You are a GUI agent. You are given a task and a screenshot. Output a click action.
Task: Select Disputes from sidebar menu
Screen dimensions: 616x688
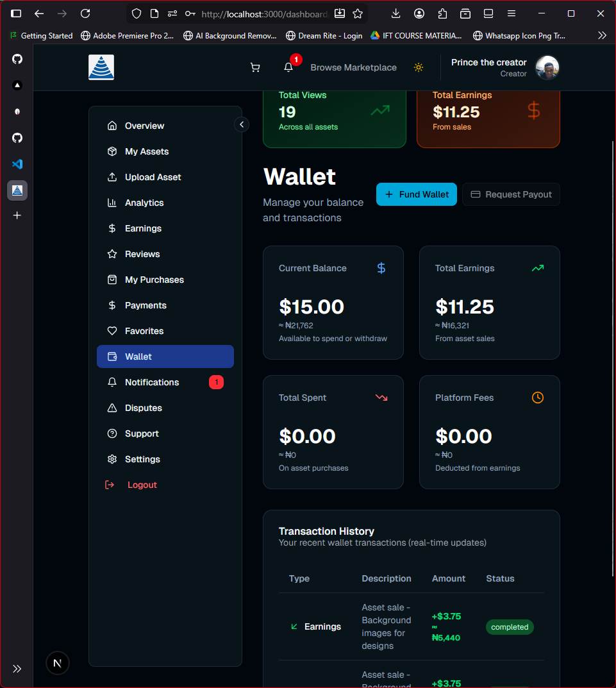[144, 408]
